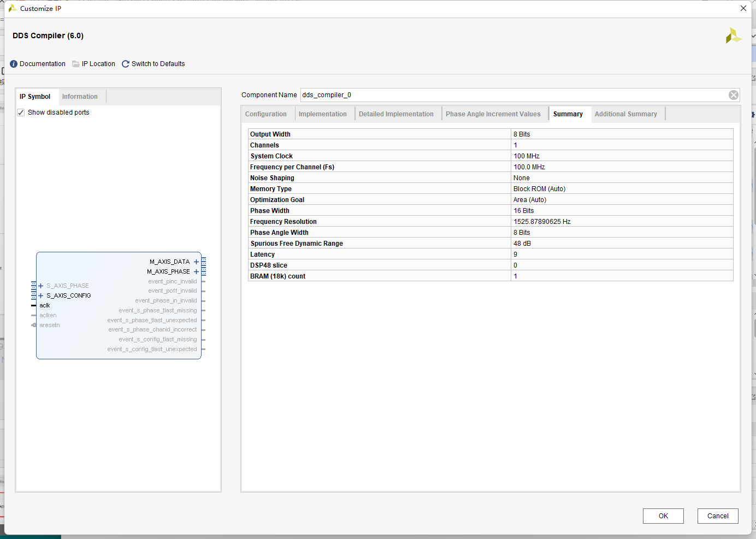The height and width of the screenshot is (539, 756).
Task: Expand the M_AXIS_DATA port plus
Action: tap(196, 262)
